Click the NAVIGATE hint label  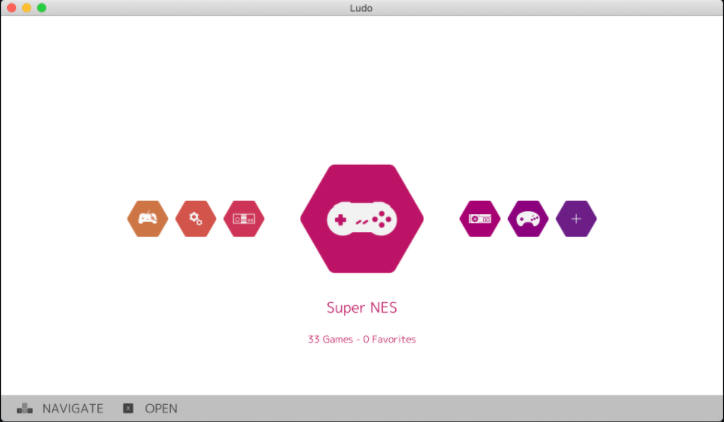coord(73,409)
